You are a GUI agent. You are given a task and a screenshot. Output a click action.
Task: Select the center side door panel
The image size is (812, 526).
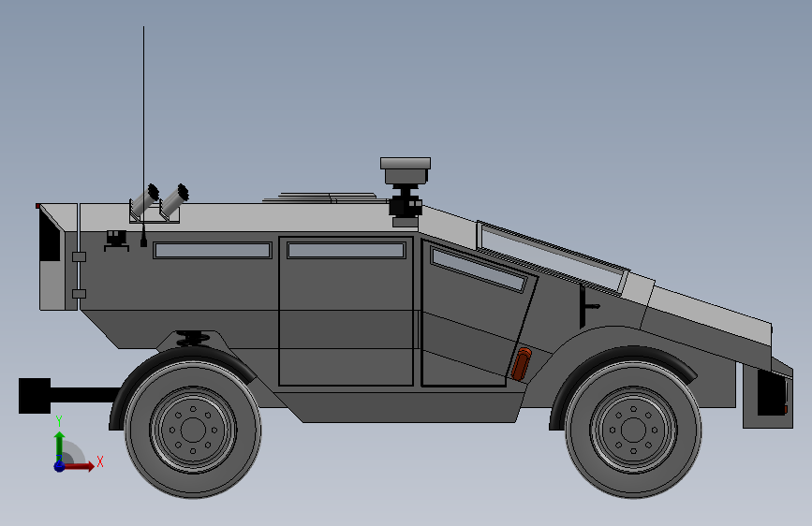pyautogui.click(x=346, y=311)
